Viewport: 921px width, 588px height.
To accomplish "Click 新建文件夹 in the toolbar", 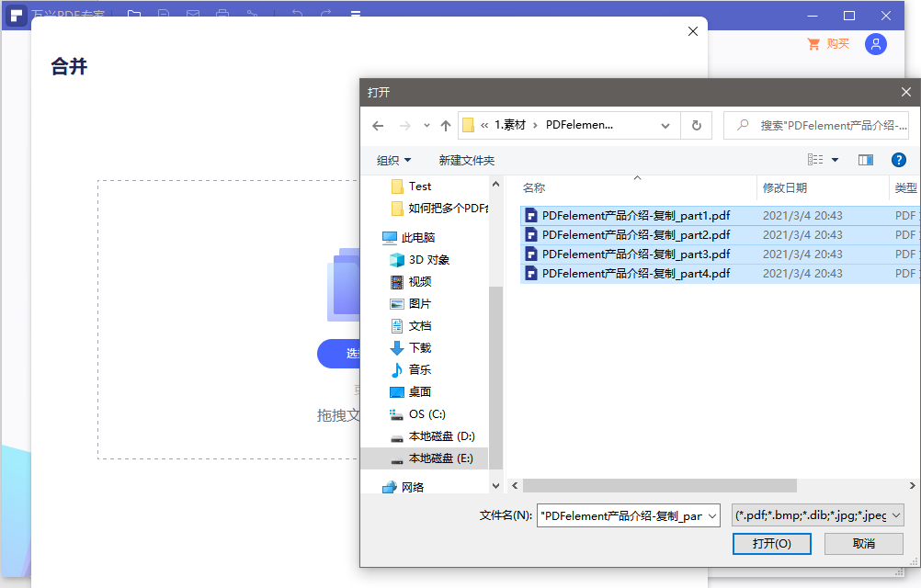I will 466,160.
